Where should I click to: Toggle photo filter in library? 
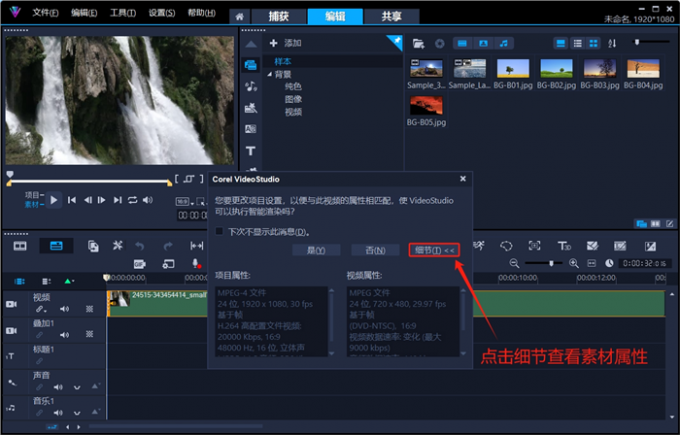pyautogui.click(x=483, y=43)
